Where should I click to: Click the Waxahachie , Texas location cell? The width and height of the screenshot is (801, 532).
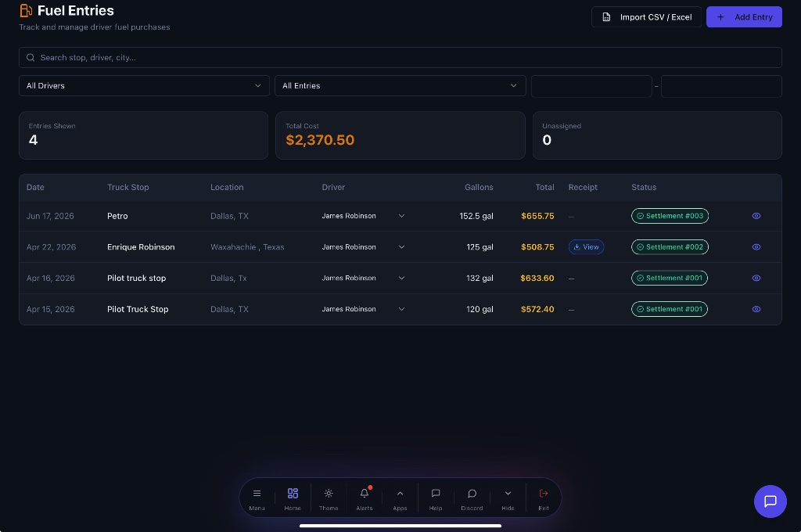[247, 247]
